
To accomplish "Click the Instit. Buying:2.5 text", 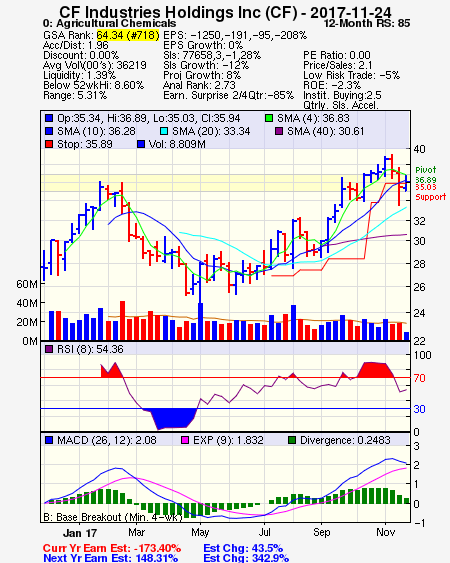I will (342, 96).
